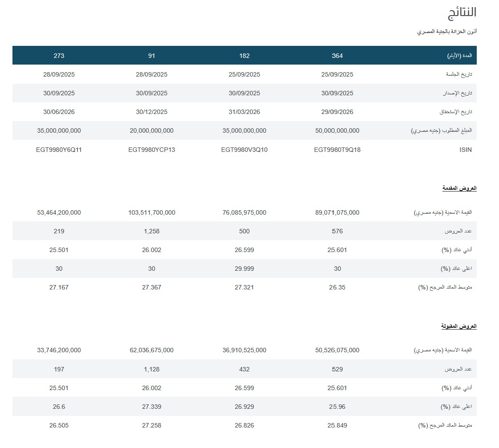Select submitted value 76,085,975,000
Viewport: 499px width, 448px height.
click(x=244, y=212)
